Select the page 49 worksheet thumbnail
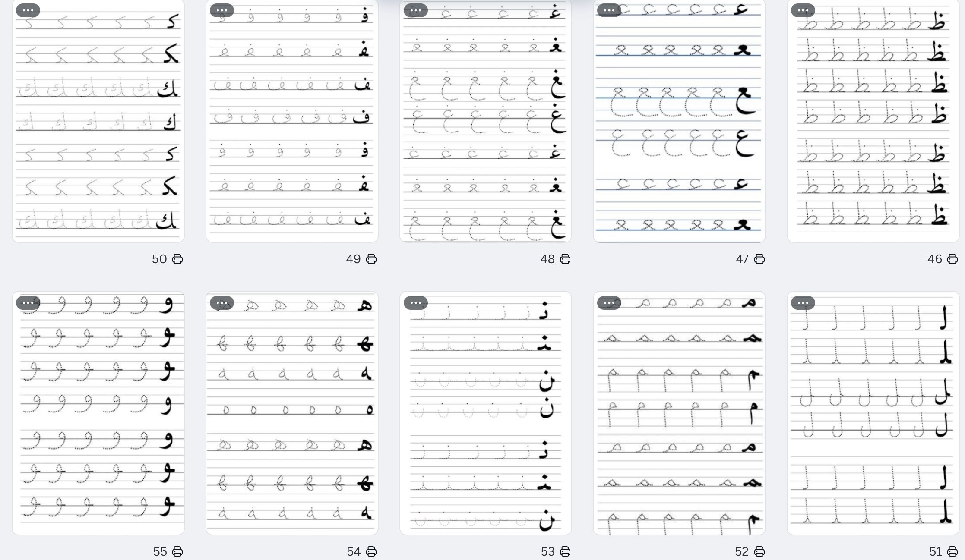This screenshot has height=560, width=965. click(x=292, y=121)
